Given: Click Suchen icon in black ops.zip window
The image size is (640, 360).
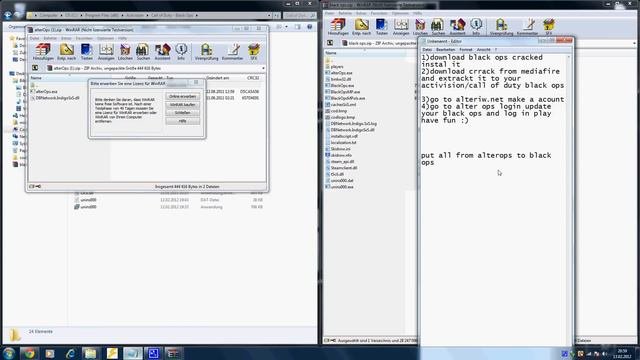Looking at the screenshot, I should [438, 27].
